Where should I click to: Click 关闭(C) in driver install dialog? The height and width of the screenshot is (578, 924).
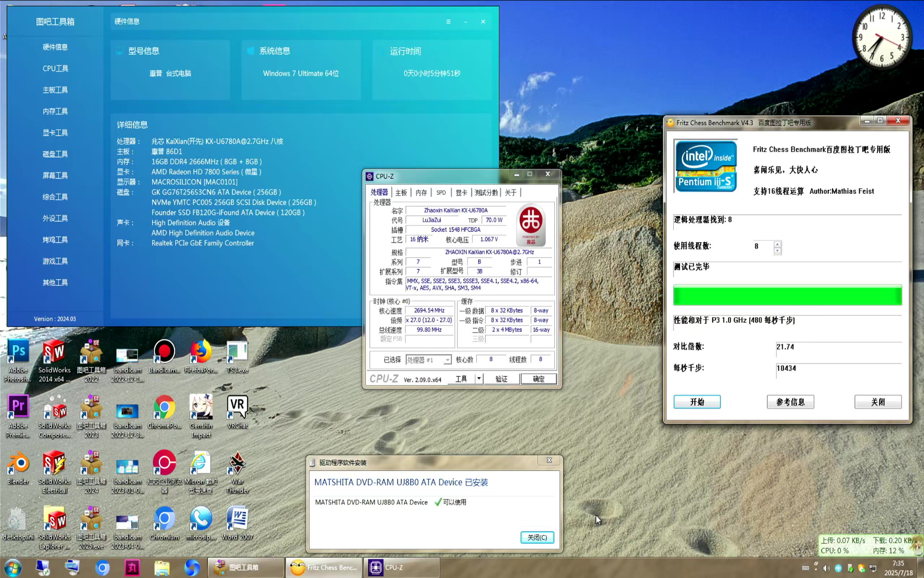(537, 537)
